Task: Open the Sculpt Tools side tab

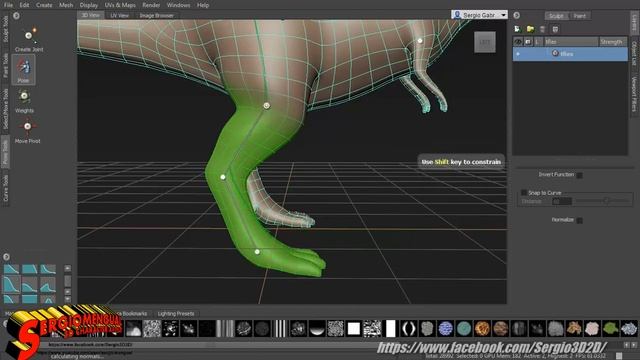Action: (6, 29)
